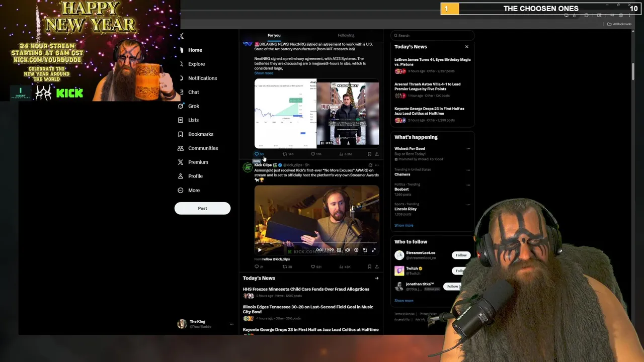Image resolution: width=644 pixels, height=362 pixels.
Task: Open Premium in the sidebar
Action: pyautogui.click(x=193, y=162)
